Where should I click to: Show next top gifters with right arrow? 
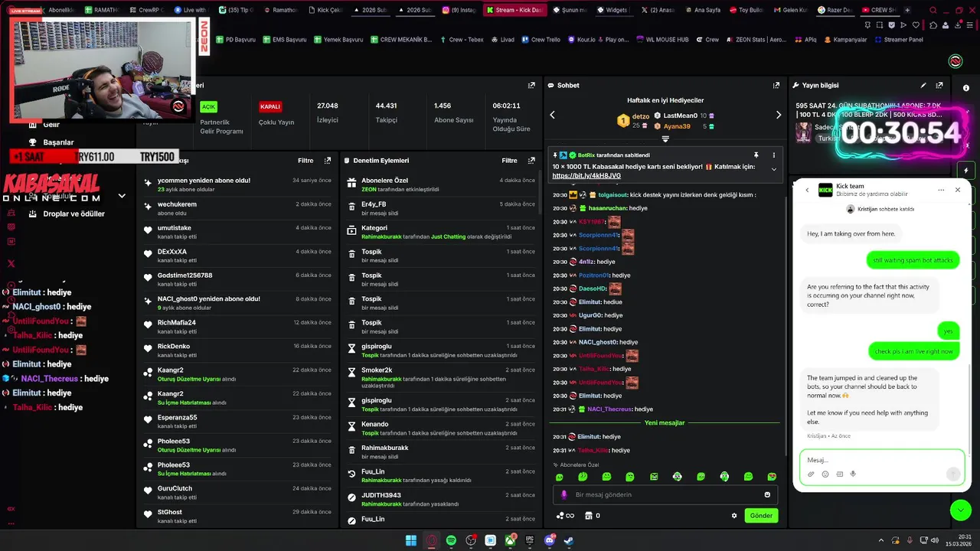(x=779, y=115)
